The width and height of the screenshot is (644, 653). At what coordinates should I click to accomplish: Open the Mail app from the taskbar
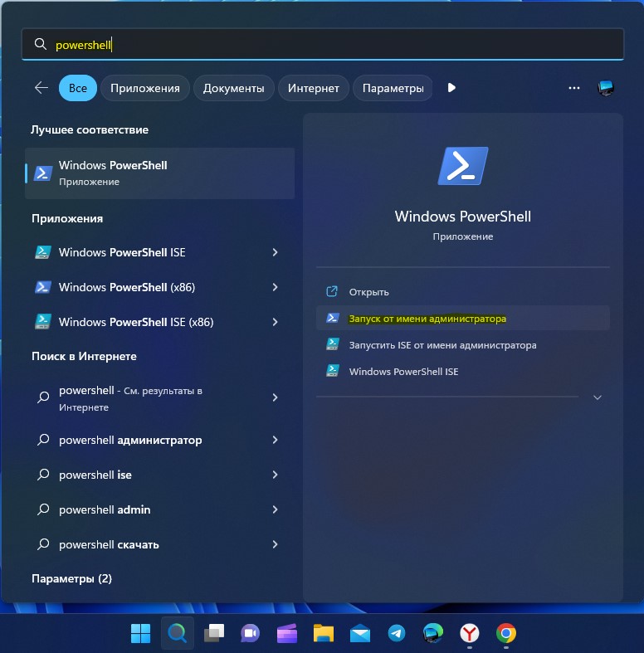pyautogui.click(x=360, y=633)
